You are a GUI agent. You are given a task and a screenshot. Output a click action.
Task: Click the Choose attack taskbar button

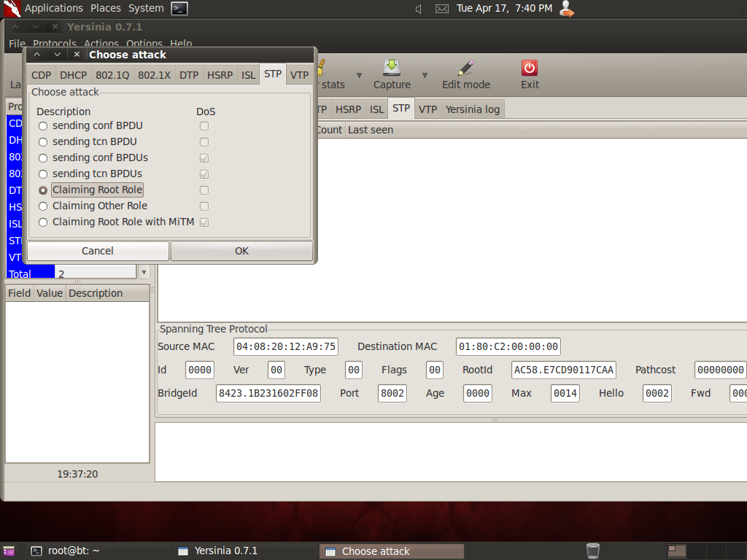click(392, 551)
